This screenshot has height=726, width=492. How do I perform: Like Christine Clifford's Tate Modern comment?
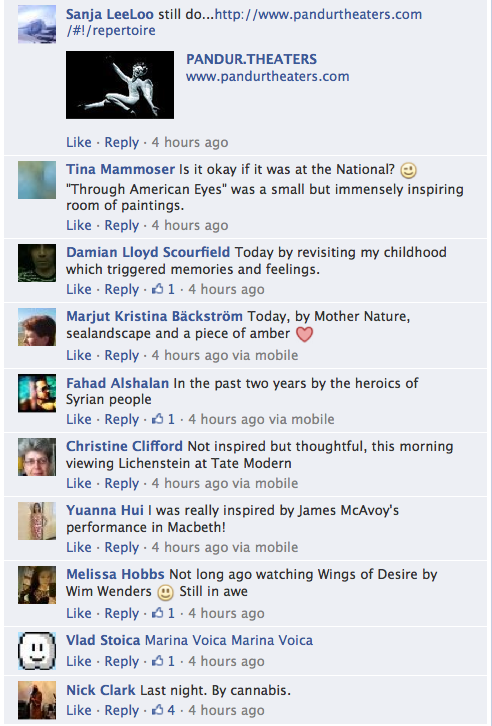(x=79, y=483)
